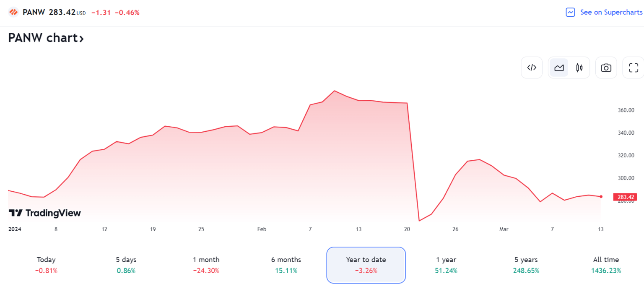Select the Today time range
Viewport: 644px width, 284px height.
[x=46, y=265]
